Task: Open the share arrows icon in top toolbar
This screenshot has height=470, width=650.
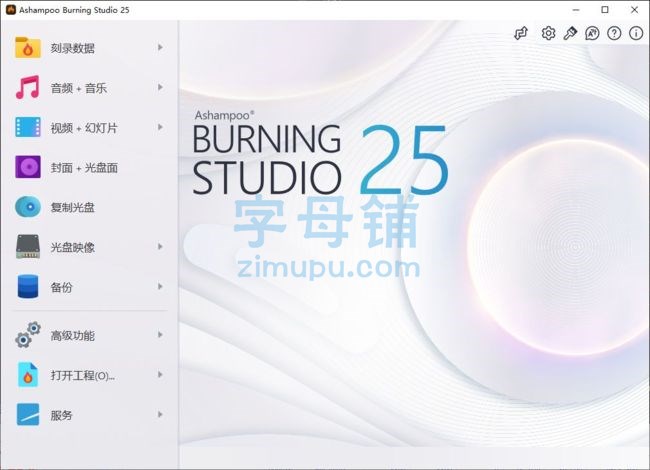Action: (521, 33)
